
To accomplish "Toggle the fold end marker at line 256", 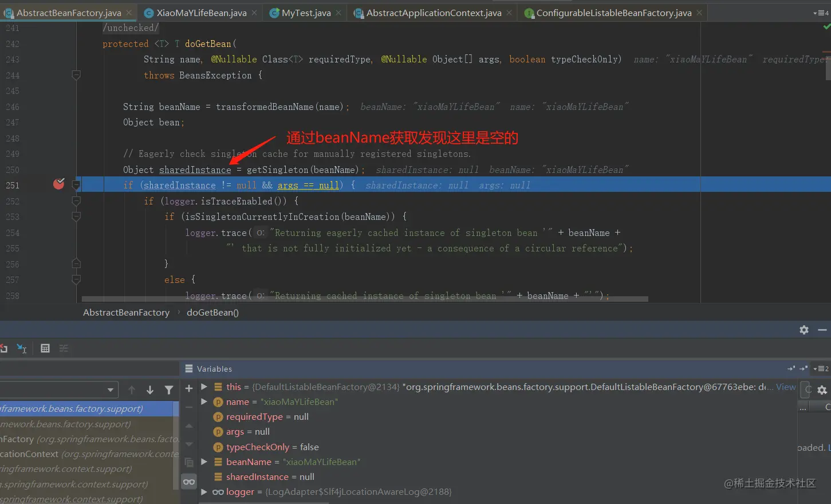I will 76,264.
